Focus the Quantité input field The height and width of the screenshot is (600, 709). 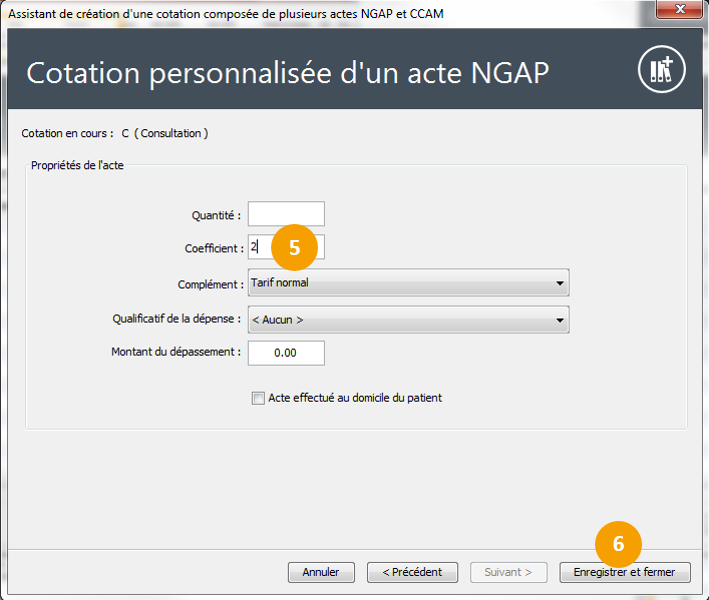tap(286, 214)
